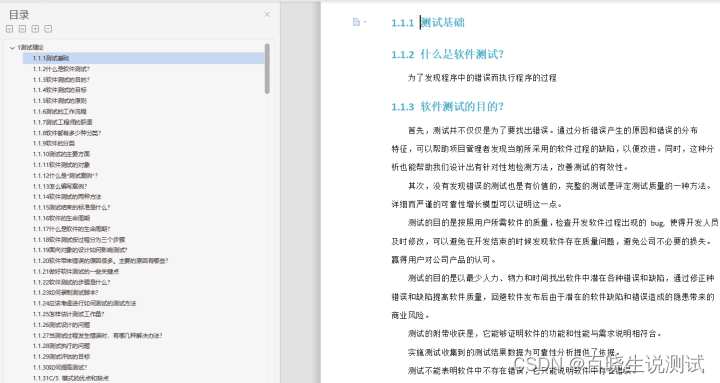The width and height of the screenshot is (720, 383).
Task: Jump to outline entry 1.1.18 about 三个步骤
Action: point(79,240)
